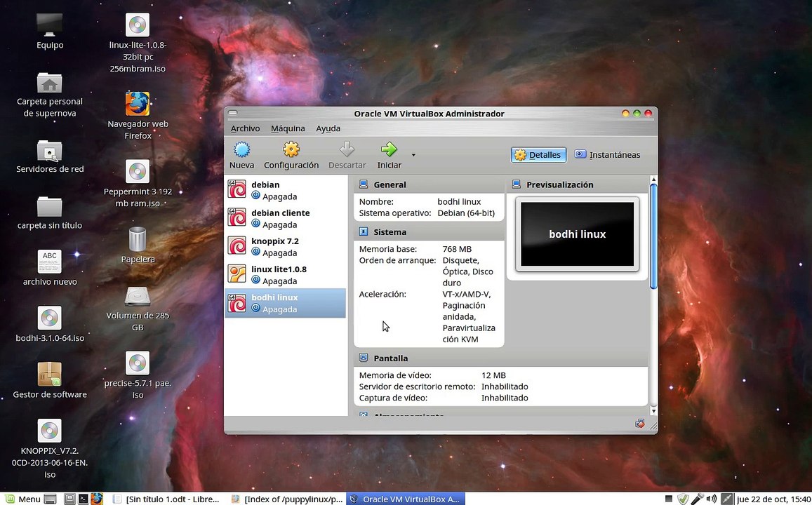
Task: Click the shield update manager tray icon
Action: [683, 499]
